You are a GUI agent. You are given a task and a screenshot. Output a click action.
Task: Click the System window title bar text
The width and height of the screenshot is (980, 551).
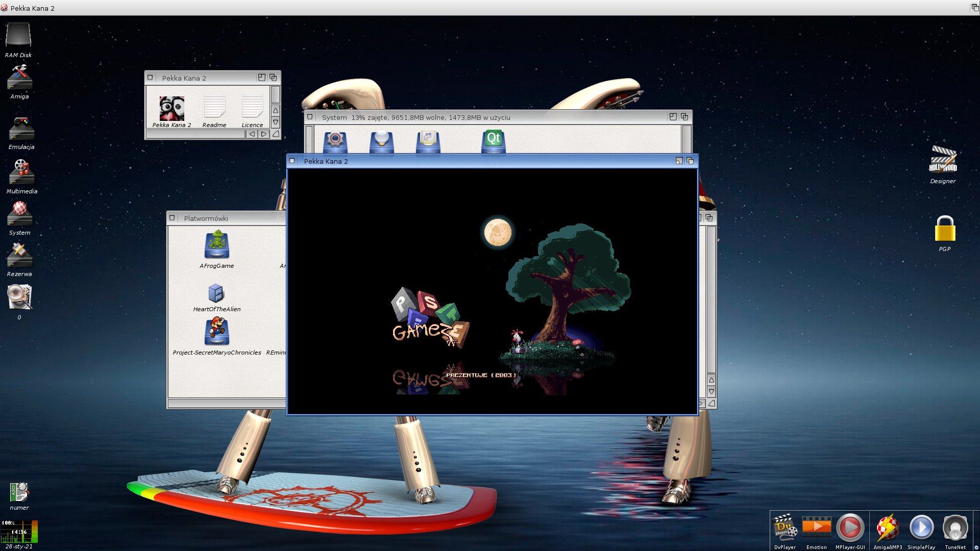416,117
